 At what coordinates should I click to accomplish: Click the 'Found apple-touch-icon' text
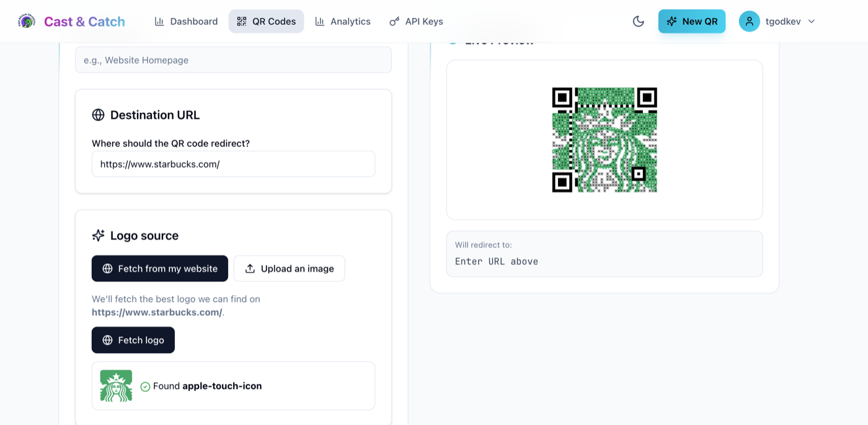point(208,386)
